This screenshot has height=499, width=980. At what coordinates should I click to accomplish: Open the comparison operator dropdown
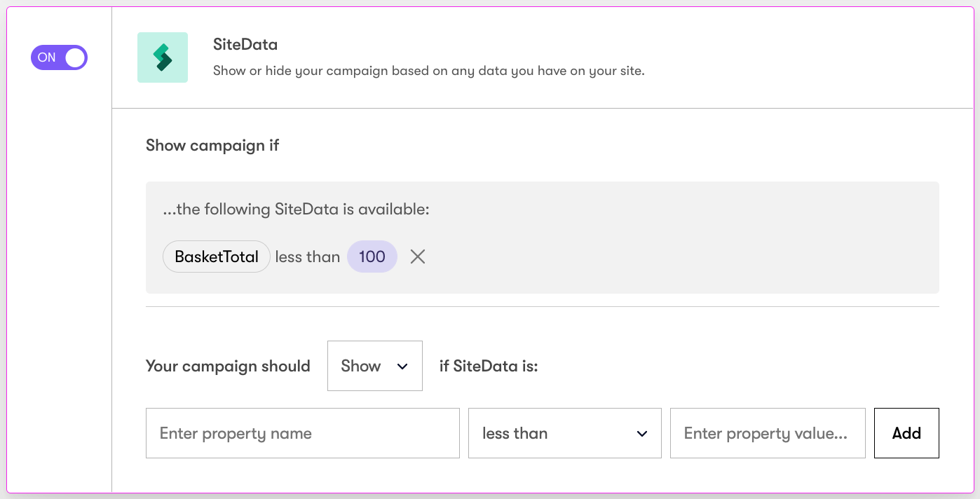click(565, 433)
